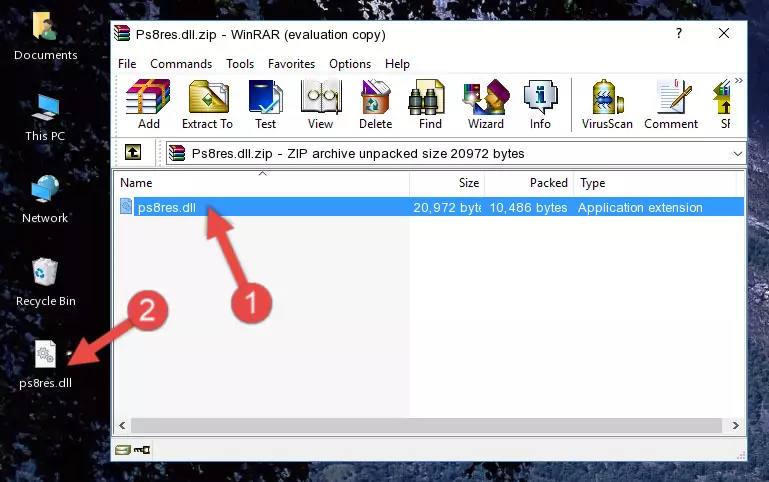
Task: Sort by Packed column header
Action: [529, 183]
